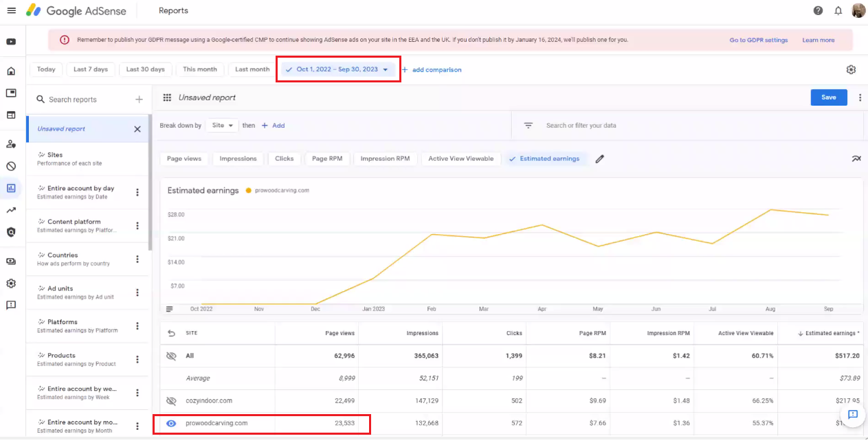Open the Help question mark icon
Image resolution: width=868 pixels, height=445 pixels.
click(818, 10)
